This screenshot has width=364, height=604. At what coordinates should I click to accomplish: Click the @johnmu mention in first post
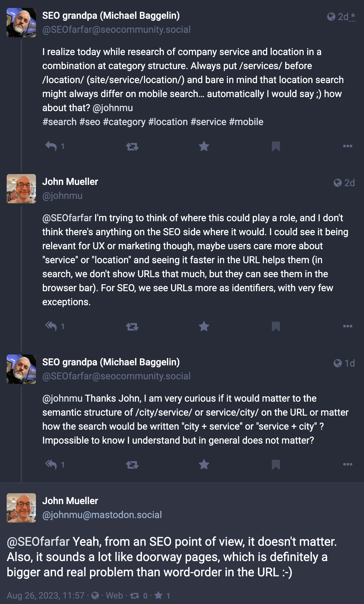tap(113, 108)
